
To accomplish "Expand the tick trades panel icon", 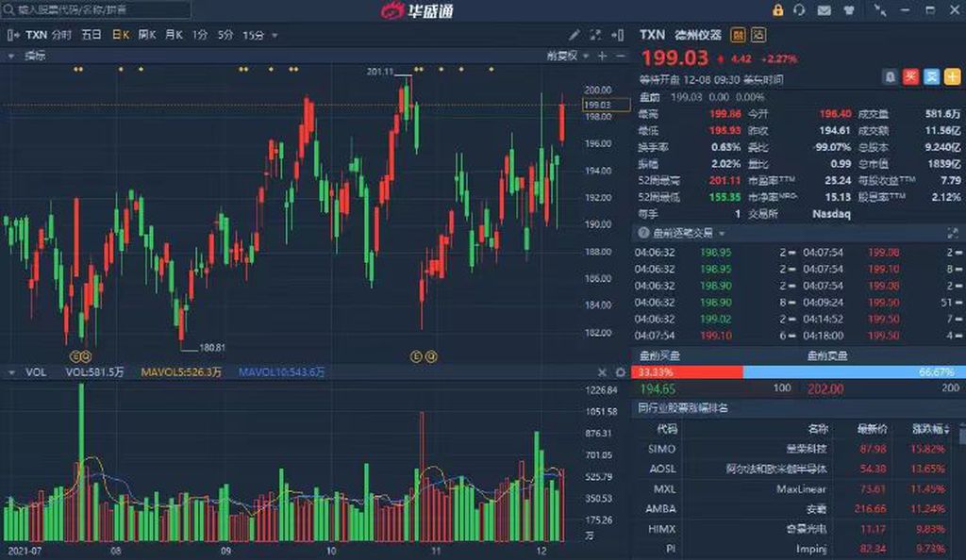I will click(953, 233).
